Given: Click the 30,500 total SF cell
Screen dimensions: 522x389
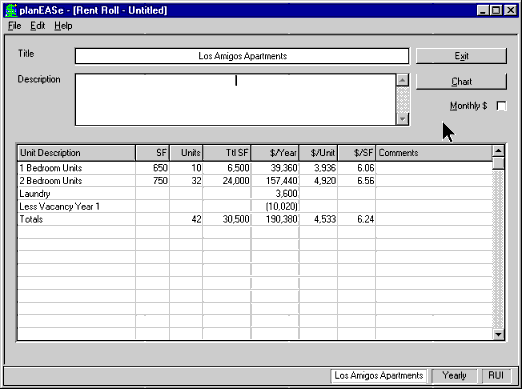Looking at the screenshot, I should (227, 219).
